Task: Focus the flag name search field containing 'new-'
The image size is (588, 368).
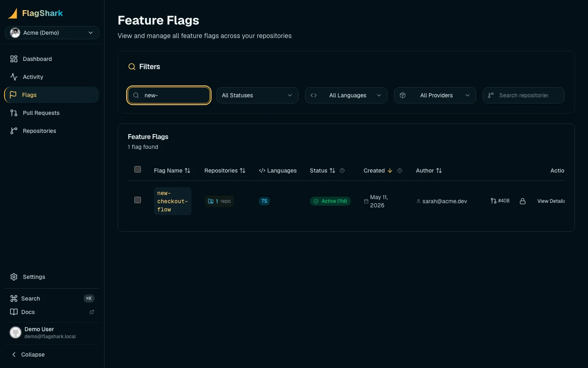Action: 169,95
